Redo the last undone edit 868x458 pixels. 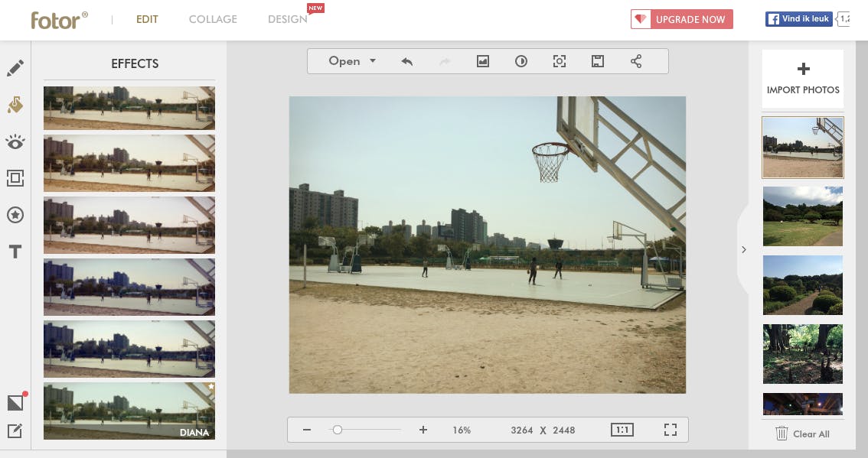tap(445, 61)
